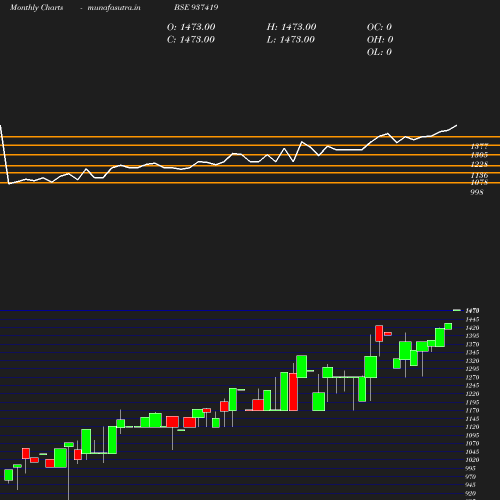This screenshot has height=500, width=500.
Task: Click the tallest red candlestick body
Action: click(x=293, y=392)
